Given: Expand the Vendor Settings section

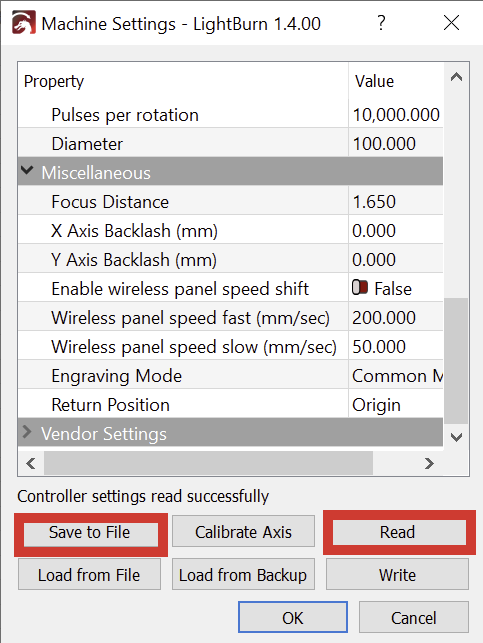Looking at the screenshot, I should 27,432.
